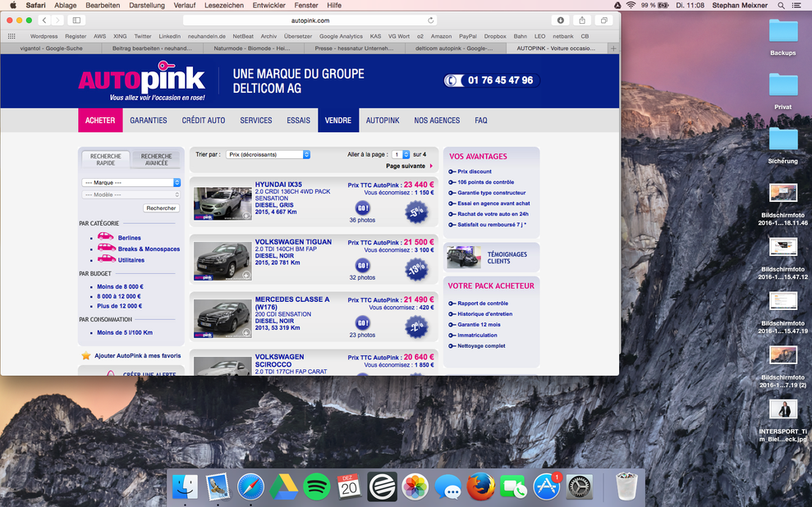Image resolution: width=812 pixels, height=507 pixels.
Task: Open the Hyundai IX35 car thumbnail
Action: click(x=222, y=203)
